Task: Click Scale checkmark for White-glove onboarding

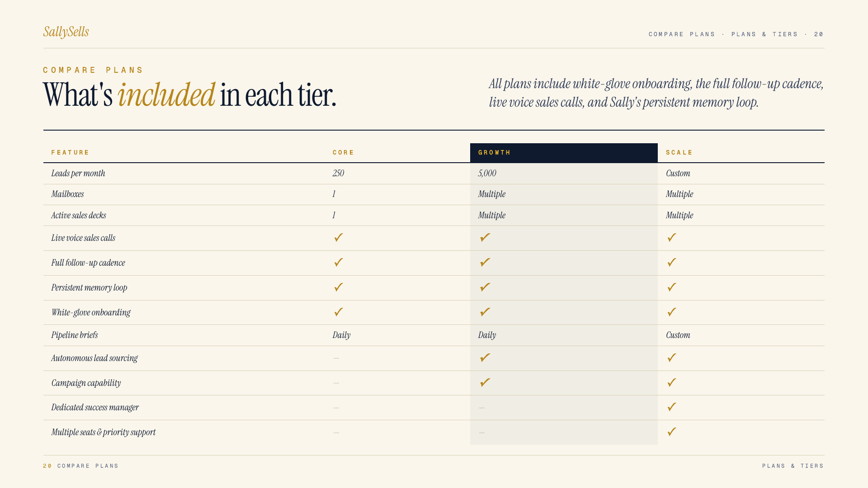Action: point(672,312)
